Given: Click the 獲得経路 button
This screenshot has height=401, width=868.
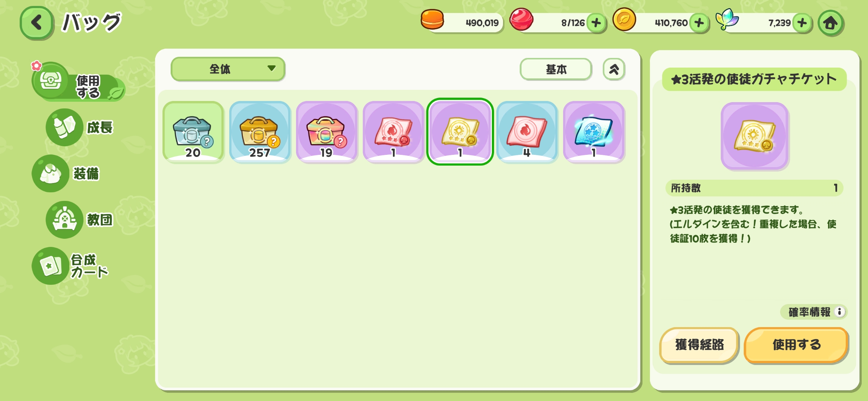Looking at the screenshot, I should [699, 345].
